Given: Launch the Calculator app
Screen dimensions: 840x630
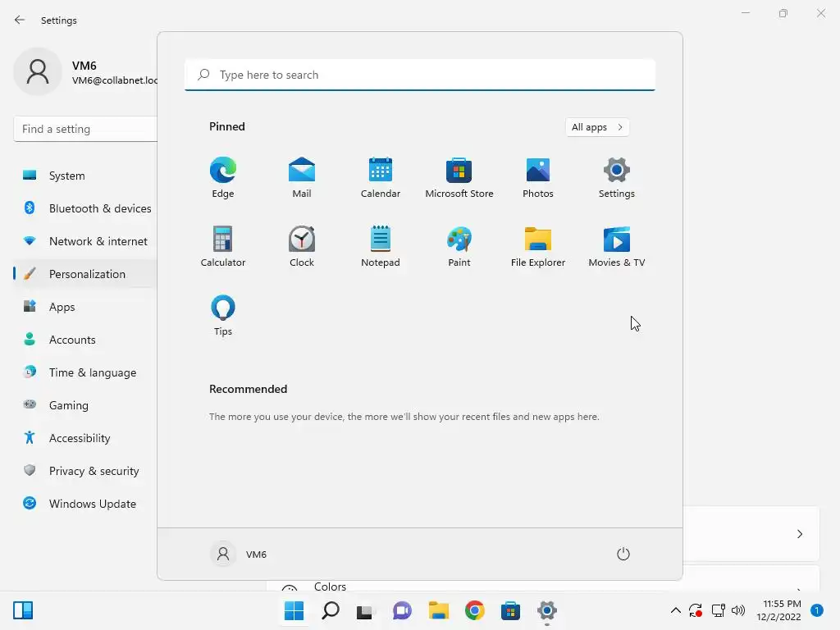Looking at the screenshot, I should tap(223, 246).
